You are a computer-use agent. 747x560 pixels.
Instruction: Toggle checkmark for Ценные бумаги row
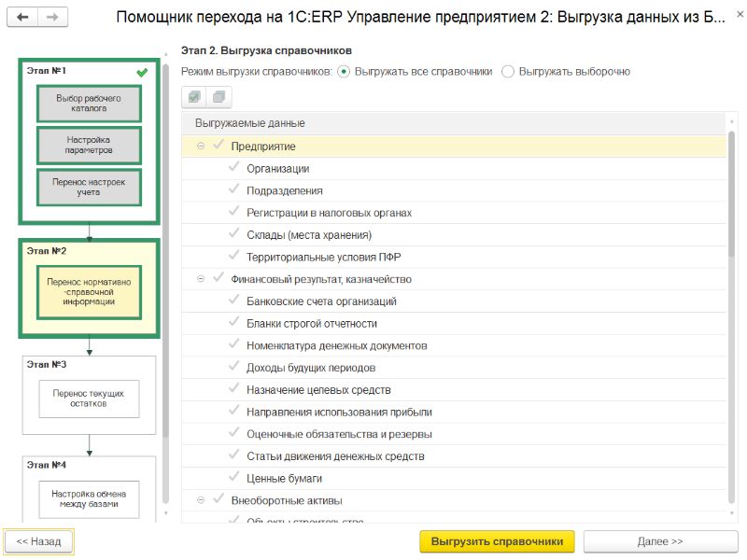coord(234,477)
